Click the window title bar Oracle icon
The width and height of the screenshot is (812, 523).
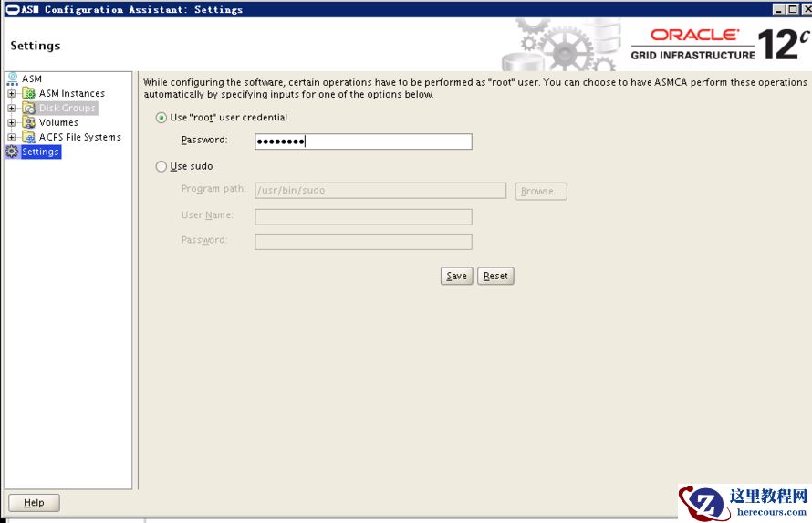click(x=11, y=9)
